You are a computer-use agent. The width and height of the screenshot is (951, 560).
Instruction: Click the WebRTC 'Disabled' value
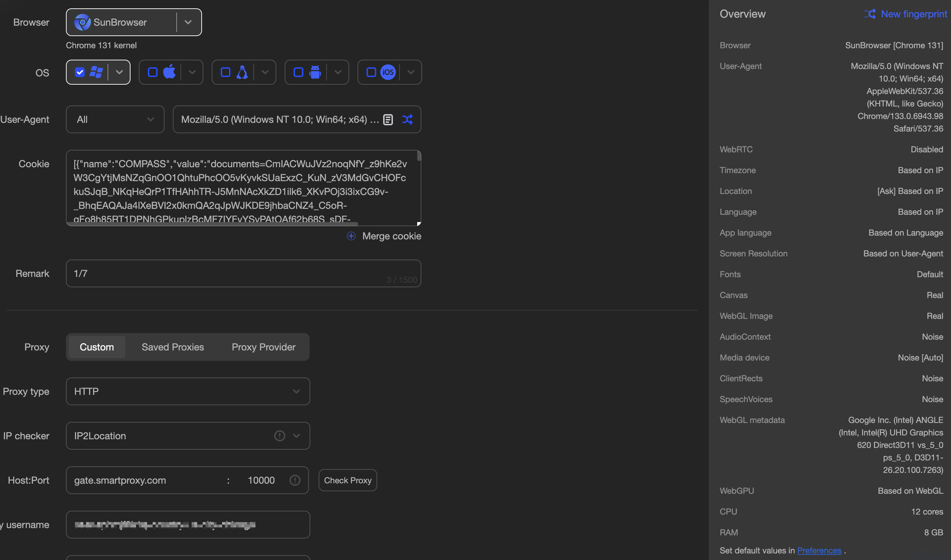[x=926, y=149]
